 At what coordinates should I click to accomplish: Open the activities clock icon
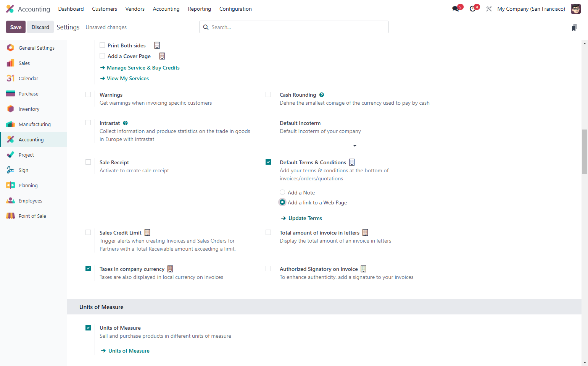pos(473,9)
